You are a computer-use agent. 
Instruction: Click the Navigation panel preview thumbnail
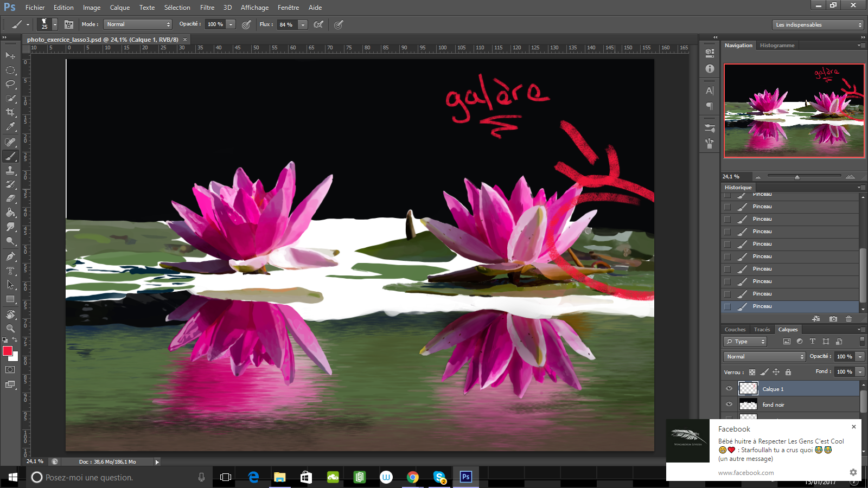(794, 111)
